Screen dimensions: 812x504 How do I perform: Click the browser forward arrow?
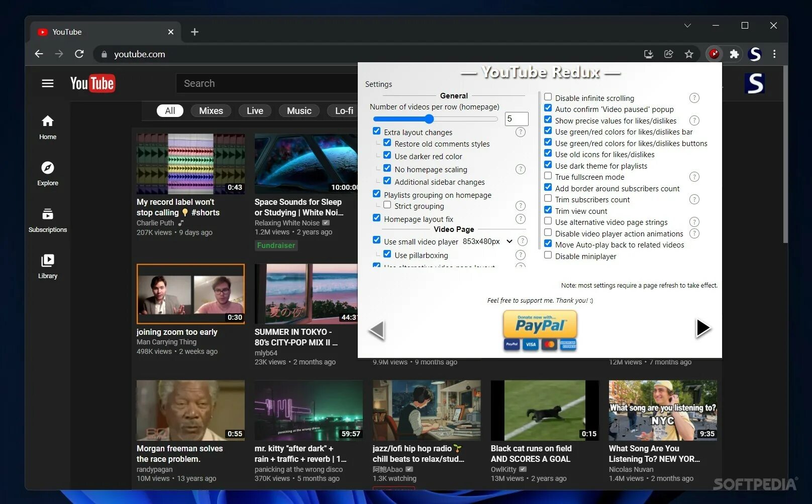(x=59, y=54)
